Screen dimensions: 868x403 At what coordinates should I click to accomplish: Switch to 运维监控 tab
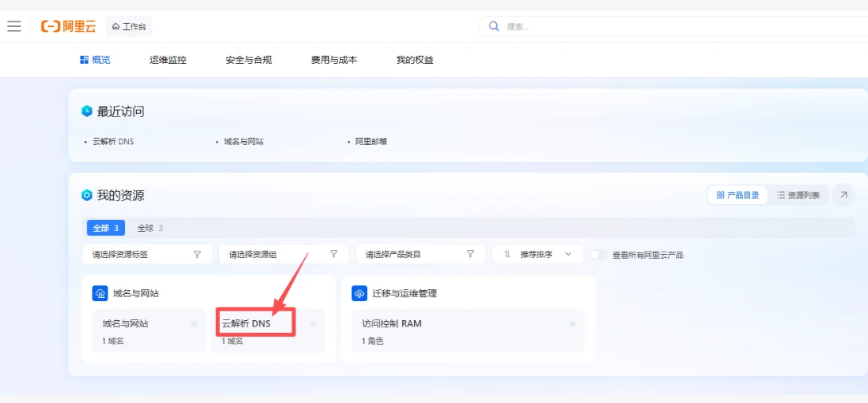click(168, 61)
